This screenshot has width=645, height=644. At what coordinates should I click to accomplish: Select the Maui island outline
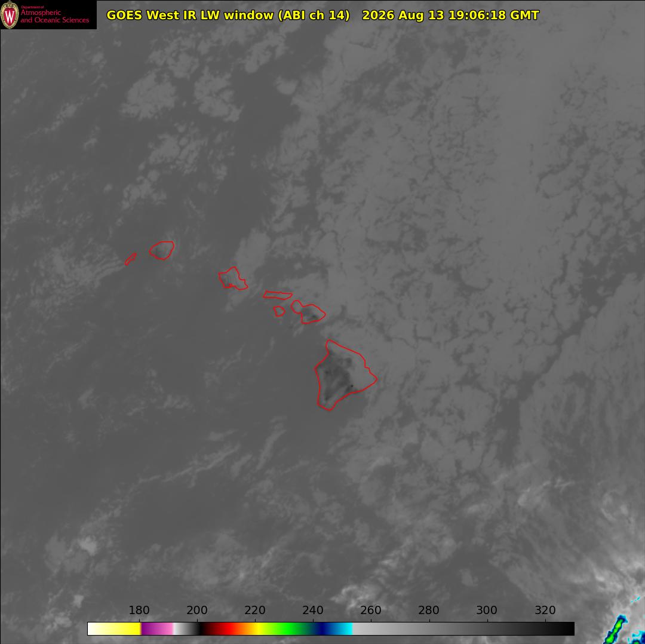[309, 311]
